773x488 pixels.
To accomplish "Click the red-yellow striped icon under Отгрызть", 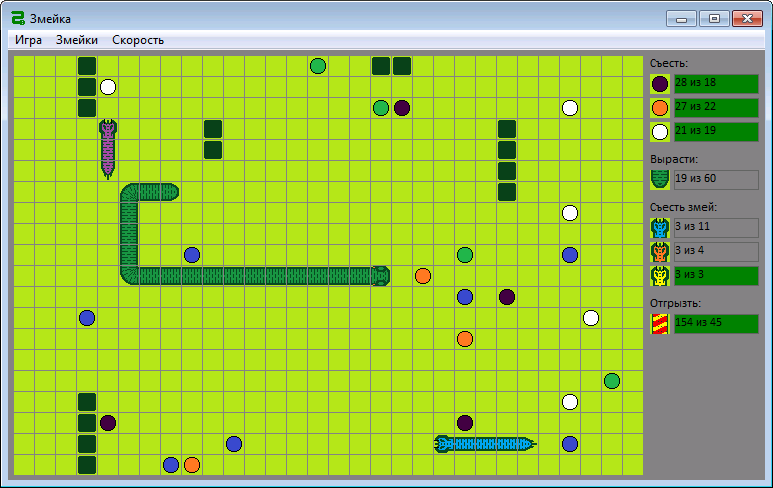I will tap(660, 324).
